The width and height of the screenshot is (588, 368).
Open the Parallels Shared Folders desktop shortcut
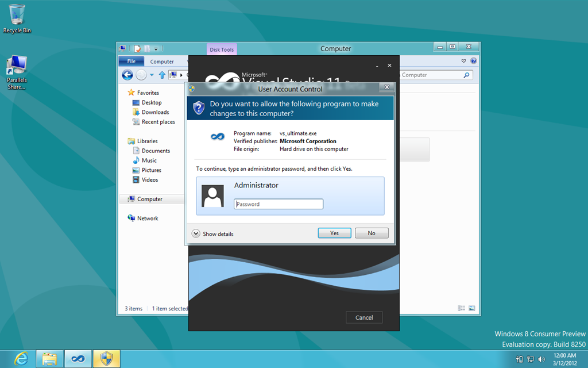17,73
